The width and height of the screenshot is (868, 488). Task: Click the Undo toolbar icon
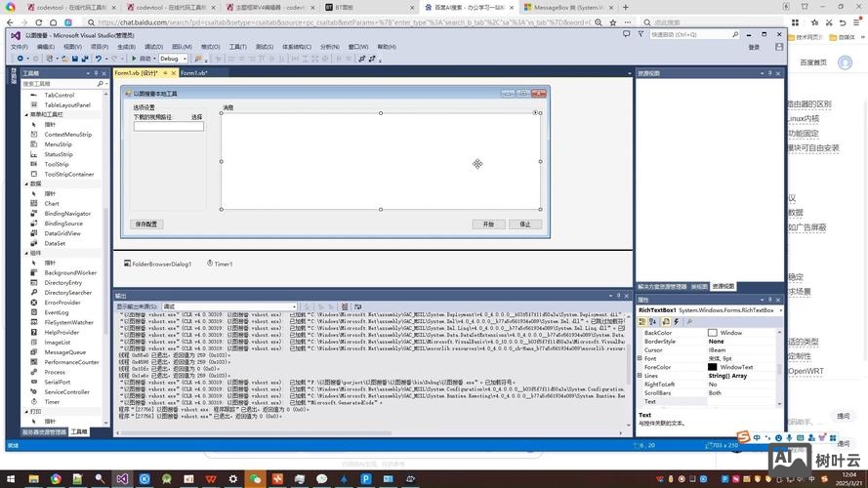coord(99,59)
